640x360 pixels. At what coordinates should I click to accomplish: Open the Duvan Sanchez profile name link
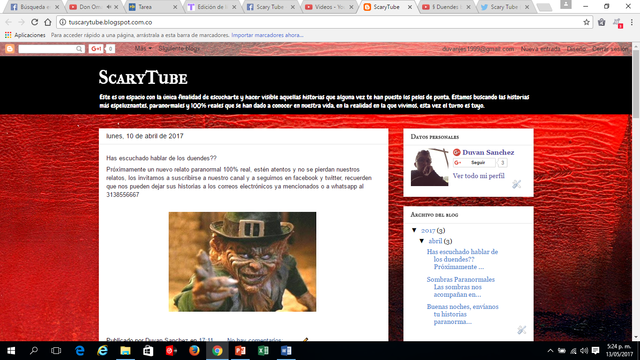(x=488, y=152)
